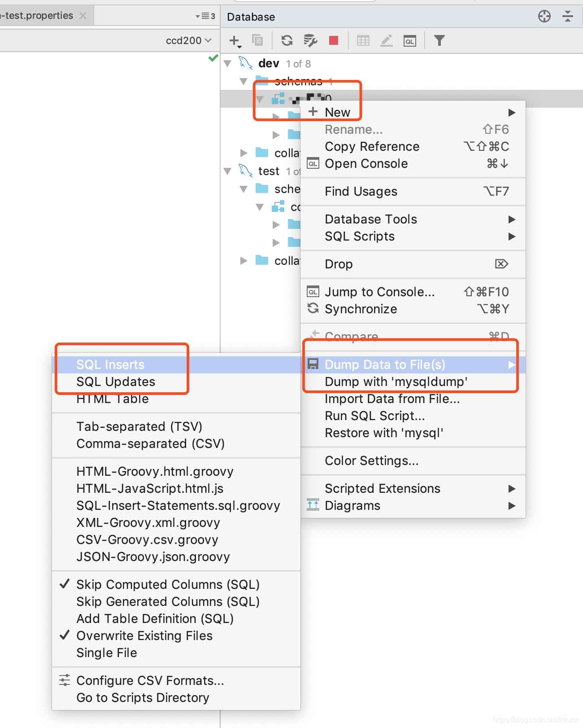Viewport: 583px width, 728px height.
Task: Collapse the schemas folder under dev
Action: click(244, 81)
